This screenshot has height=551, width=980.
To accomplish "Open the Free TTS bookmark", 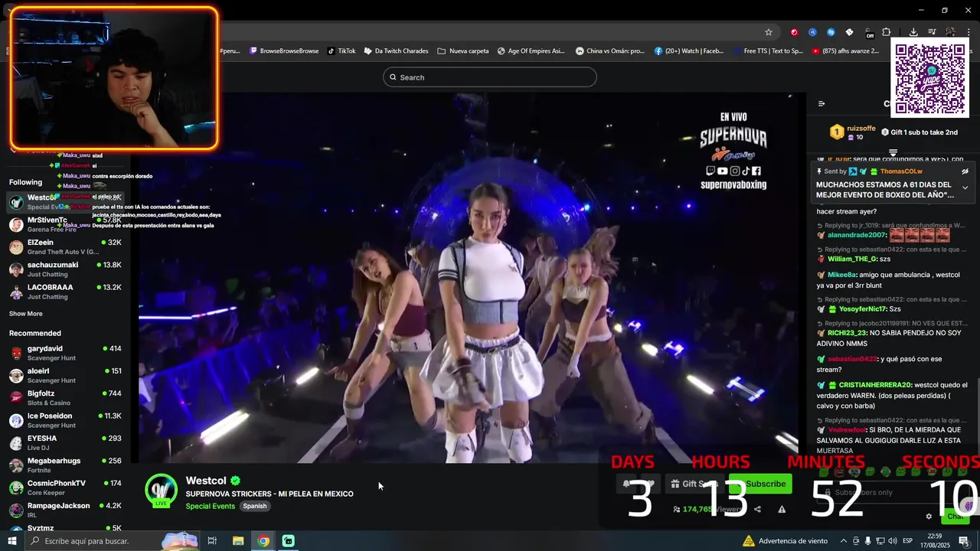I will click(x=768, y=51).
